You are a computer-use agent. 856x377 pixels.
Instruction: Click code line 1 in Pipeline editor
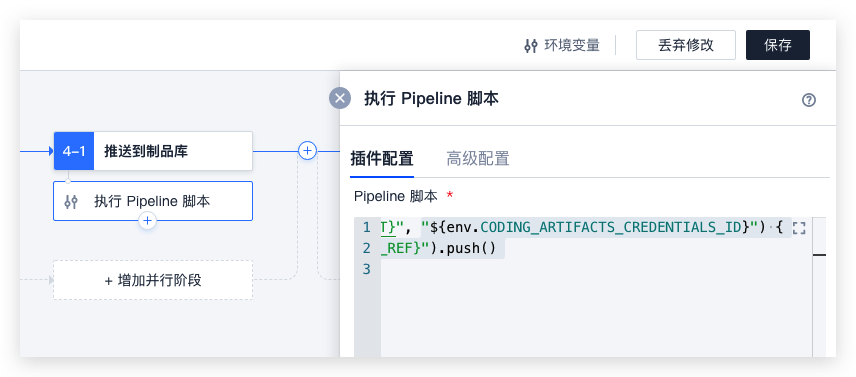[x=586, y=228]
